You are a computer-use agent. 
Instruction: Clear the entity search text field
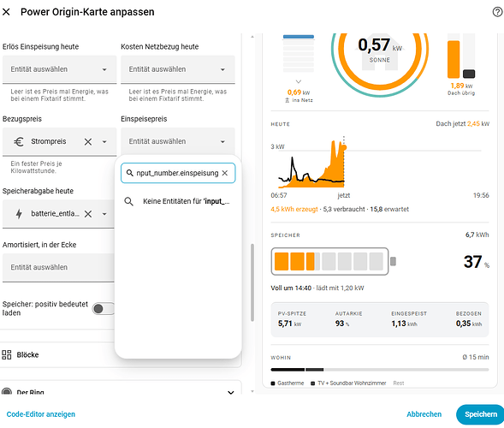[x=225, y=173]
